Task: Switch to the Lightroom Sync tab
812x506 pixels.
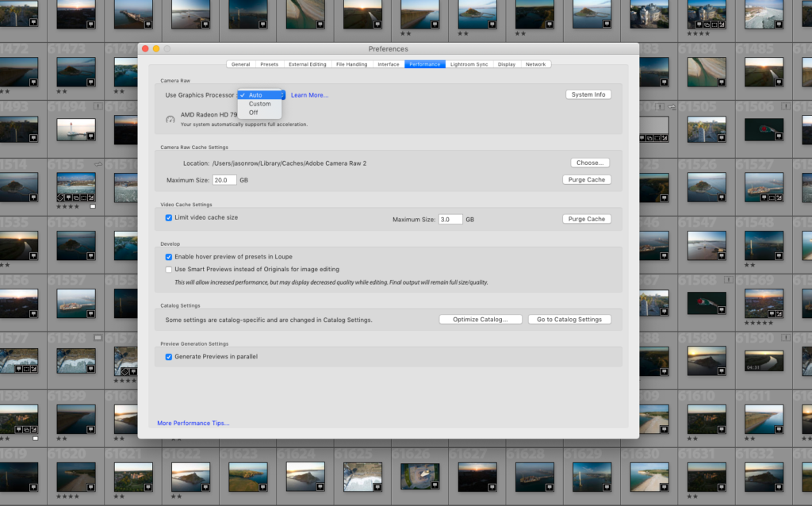Action: 469,64
